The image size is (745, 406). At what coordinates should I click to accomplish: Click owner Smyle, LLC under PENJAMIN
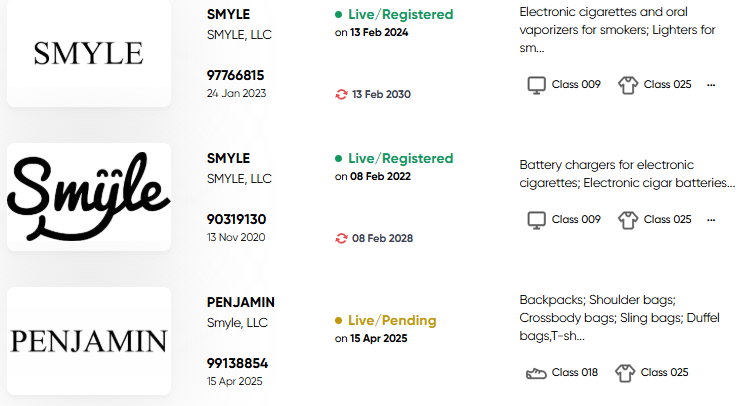[x=237, y=323]
